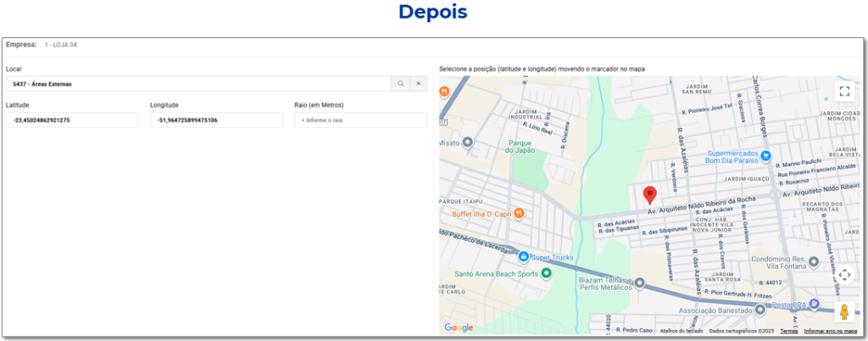Click the search magnifier in Local field
The height and width of the screenshot is (341, 868).
[400, 84]
